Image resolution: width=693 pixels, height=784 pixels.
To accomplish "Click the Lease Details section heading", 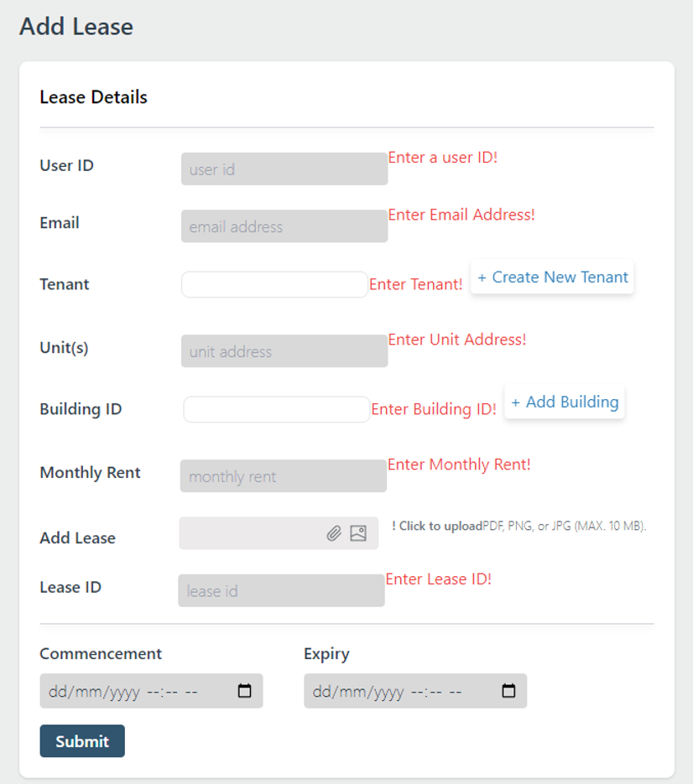I will coord(93,96).
